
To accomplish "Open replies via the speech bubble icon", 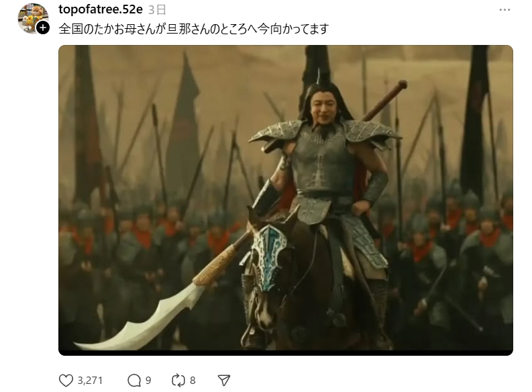I will click(x=134, y=381).
